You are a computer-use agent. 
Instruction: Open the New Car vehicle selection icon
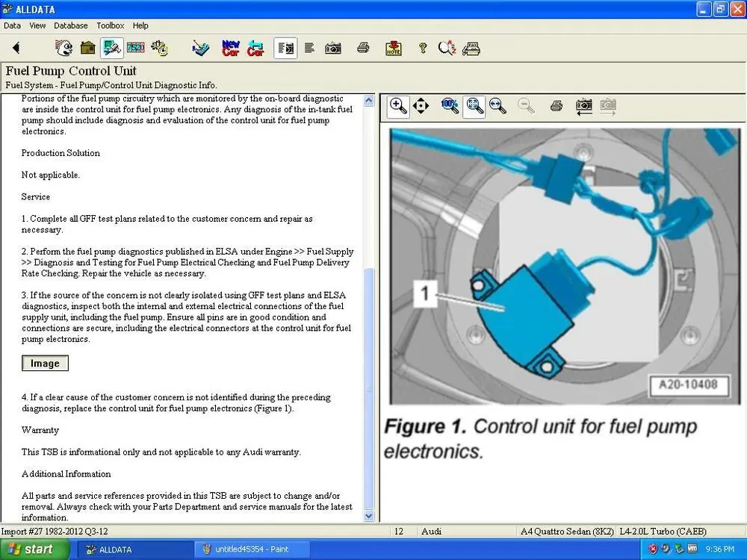[x=230, y=47]
